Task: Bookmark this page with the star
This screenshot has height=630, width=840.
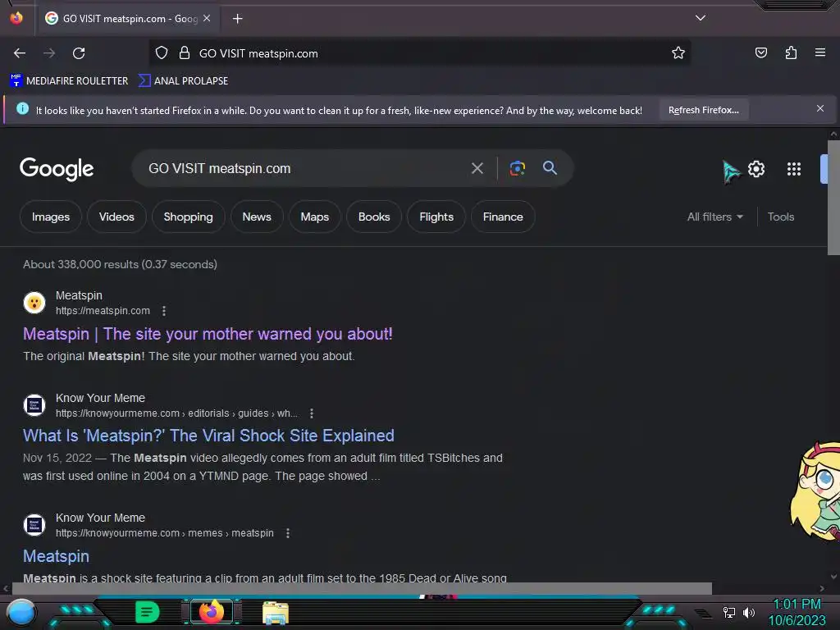Action: tap(678, 53)
